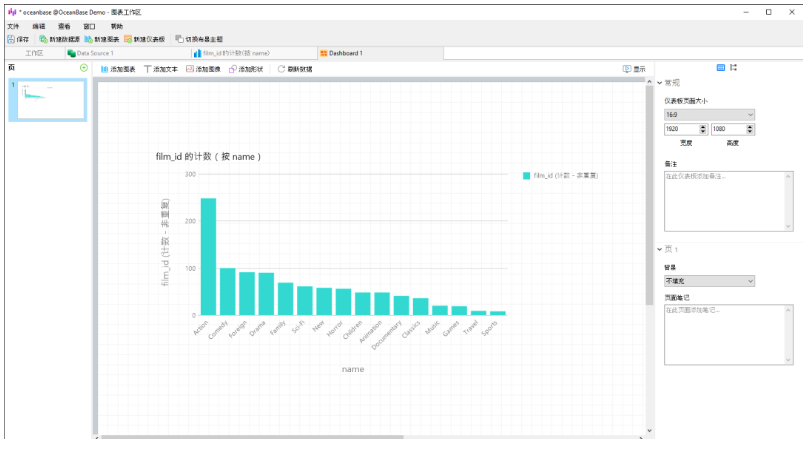The width and height of the screenshot is (805, 462).
Task: Click the 1080 height input field
Action: [729, 129]
